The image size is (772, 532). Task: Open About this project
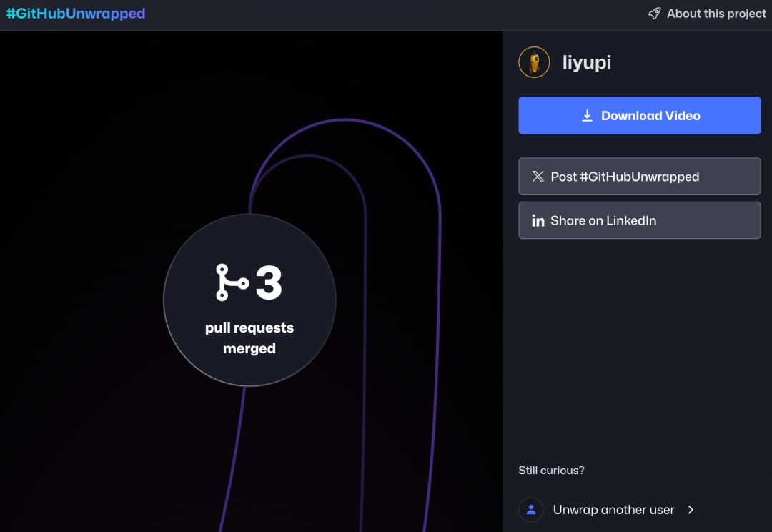pyautogui.click(x=707, y=14)
